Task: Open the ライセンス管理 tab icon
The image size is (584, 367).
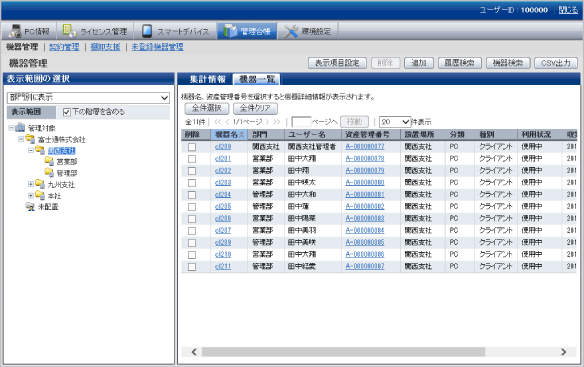Action: [70, 31]
